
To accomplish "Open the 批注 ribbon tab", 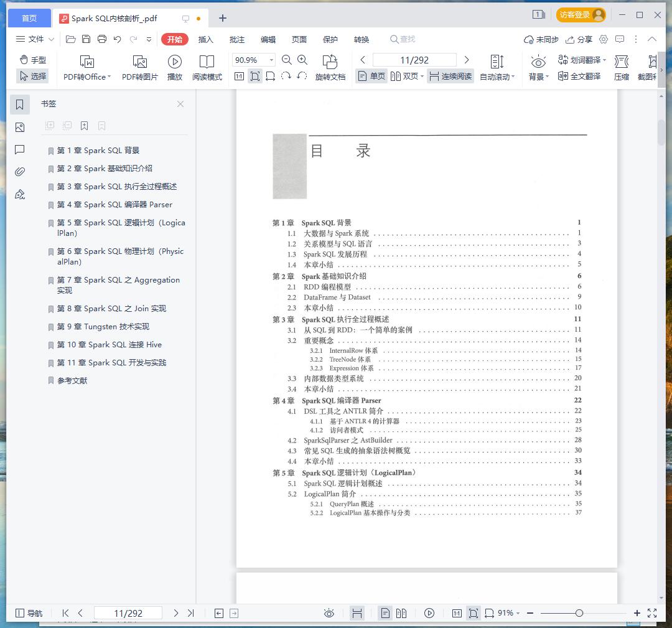I will coord(237,39).
